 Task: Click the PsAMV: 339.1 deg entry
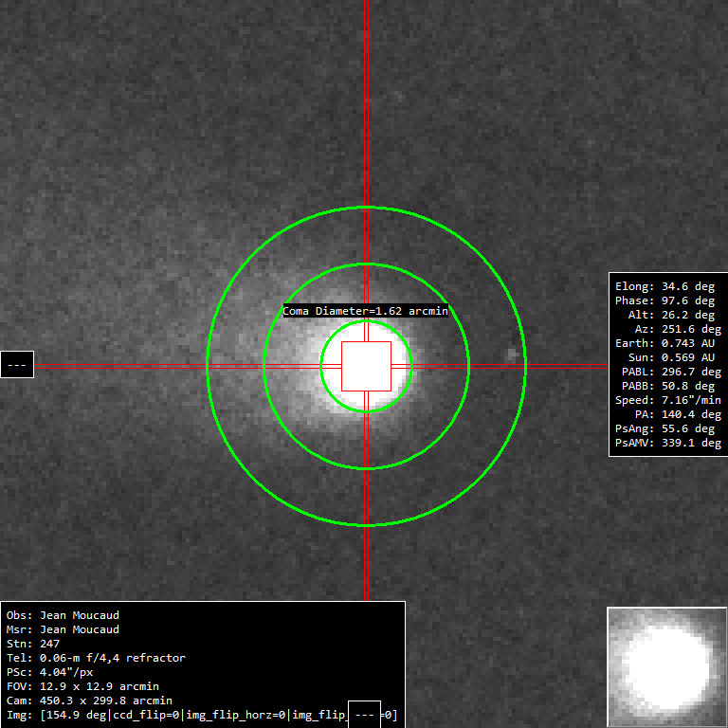click(x=667, y=443)
